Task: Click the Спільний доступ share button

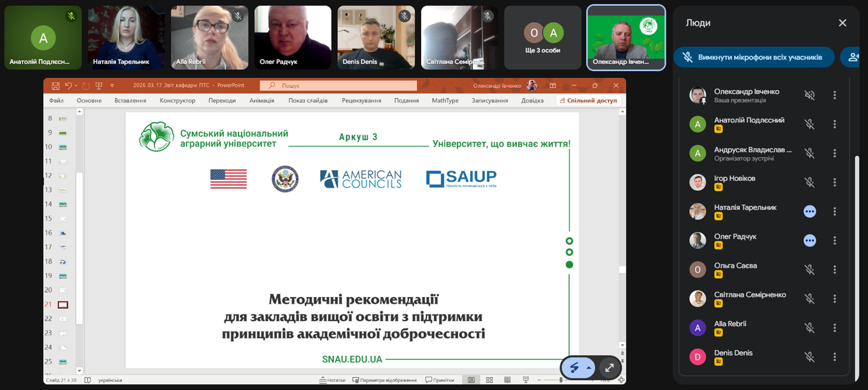Action: coord(588,101)
